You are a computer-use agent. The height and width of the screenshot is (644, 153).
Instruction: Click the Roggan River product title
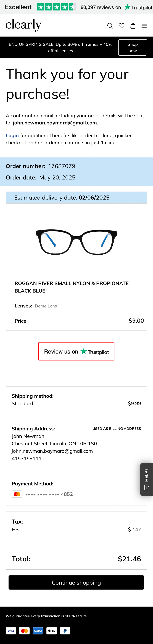pyautogui.click(x=72, y=287)
